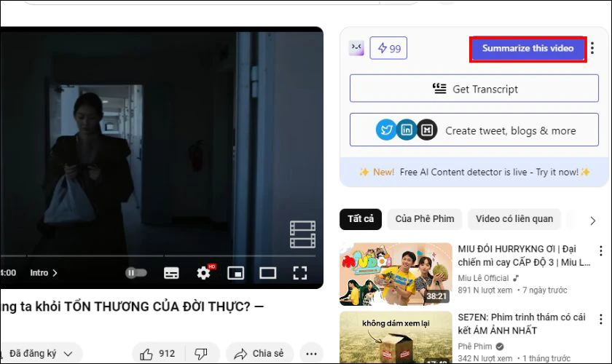Click the Twitter bird icon
The width and height of the screenshot is (612, 364).
click(x=386, y=130)
